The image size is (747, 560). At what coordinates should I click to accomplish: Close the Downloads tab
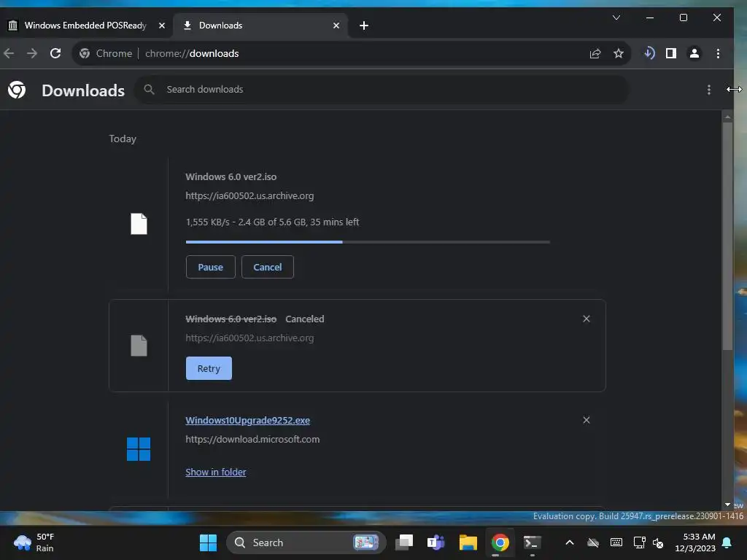point(336,26)
